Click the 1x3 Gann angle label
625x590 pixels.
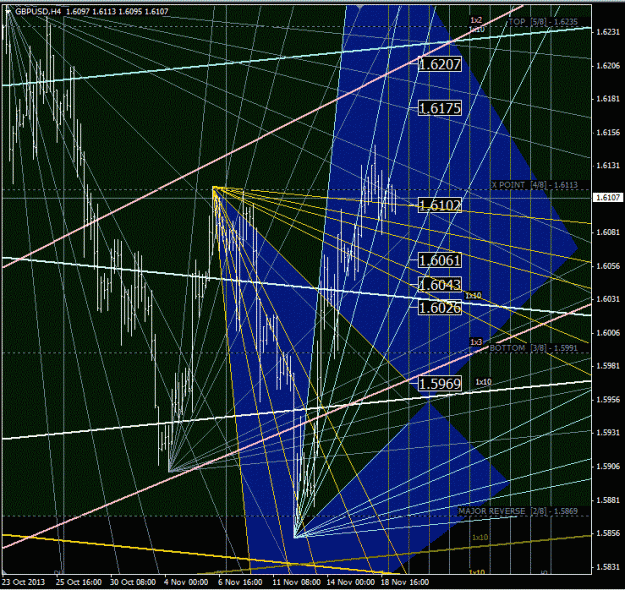click(476, 342)
